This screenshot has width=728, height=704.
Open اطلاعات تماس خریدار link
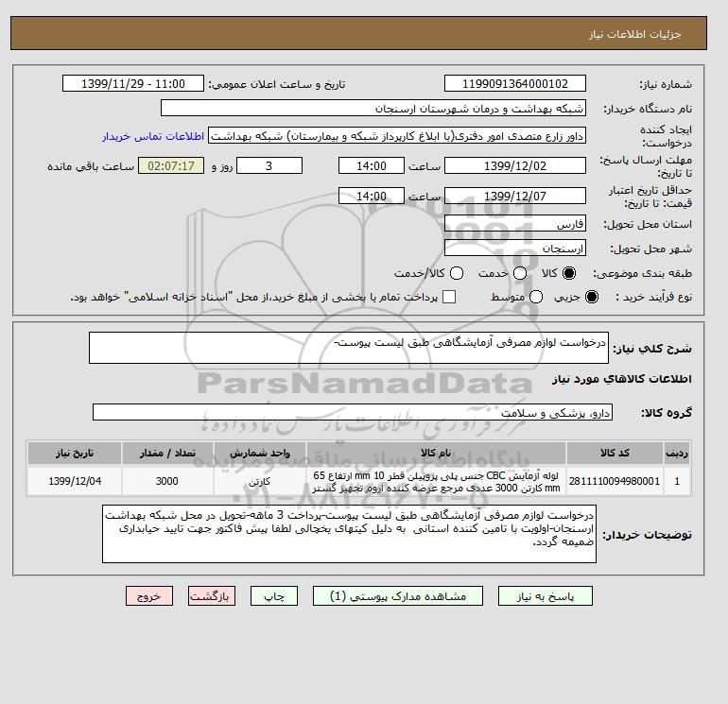click(153, 136)
